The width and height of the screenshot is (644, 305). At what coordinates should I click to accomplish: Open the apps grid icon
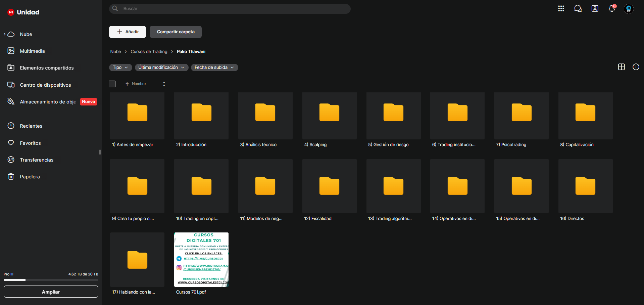pos(561,8)
